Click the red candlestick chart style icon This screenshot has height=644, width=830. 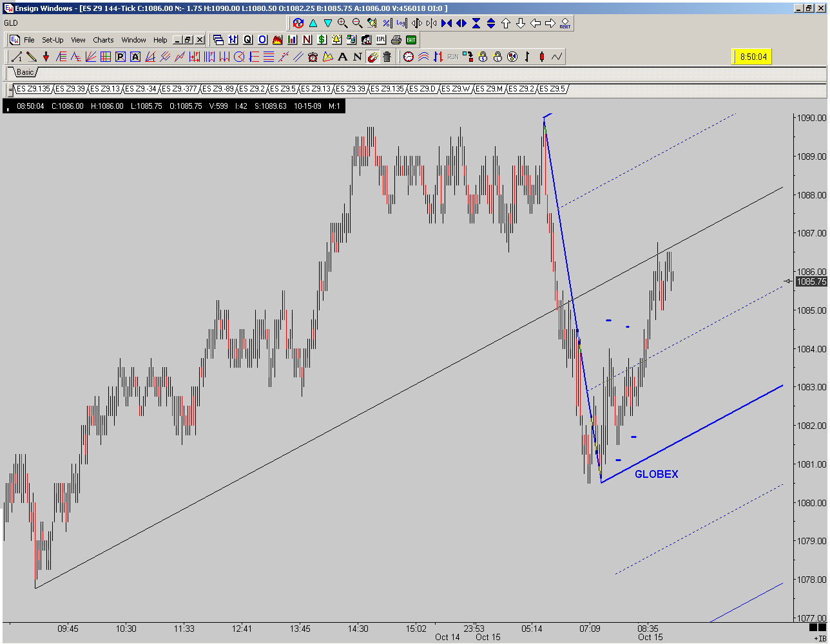click(542, 57)
